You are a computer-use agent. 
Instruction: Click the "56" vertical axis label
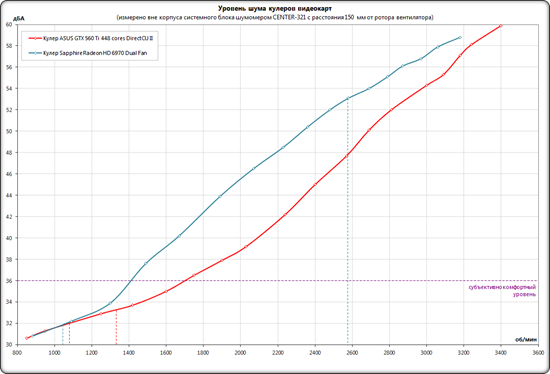(9, 67)
